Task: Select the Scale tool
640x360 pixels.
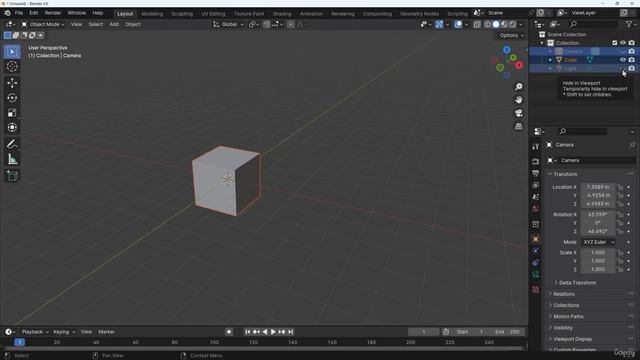Action: [12, 113]
